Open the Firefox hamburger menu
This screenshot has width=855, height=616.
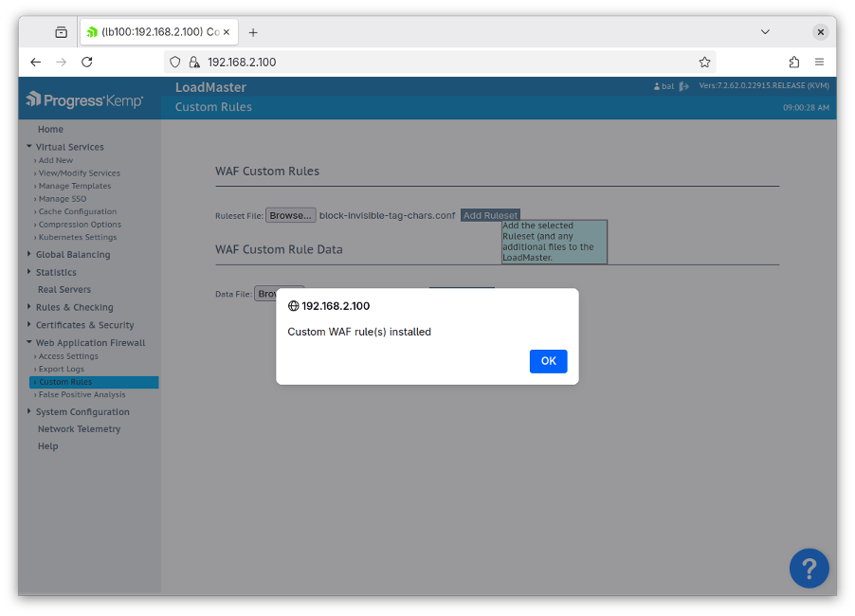[819, 61]
